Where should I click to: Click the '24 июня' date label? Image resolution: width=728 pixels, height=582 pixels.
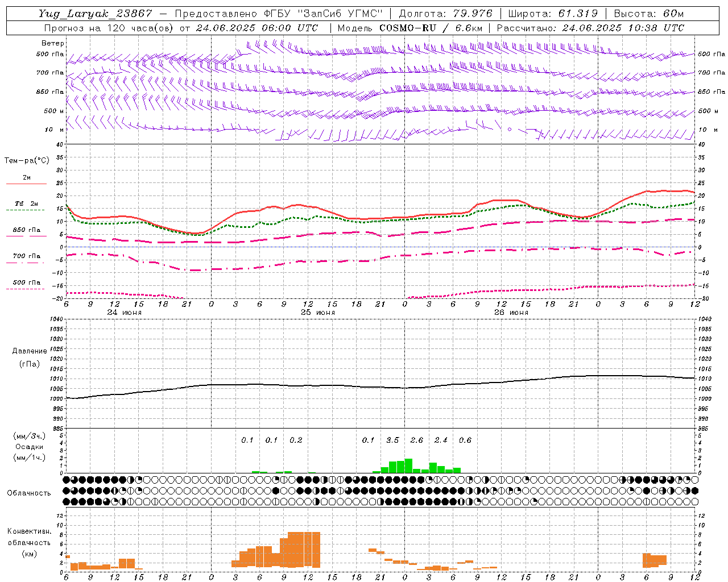(x=124, y=313)
